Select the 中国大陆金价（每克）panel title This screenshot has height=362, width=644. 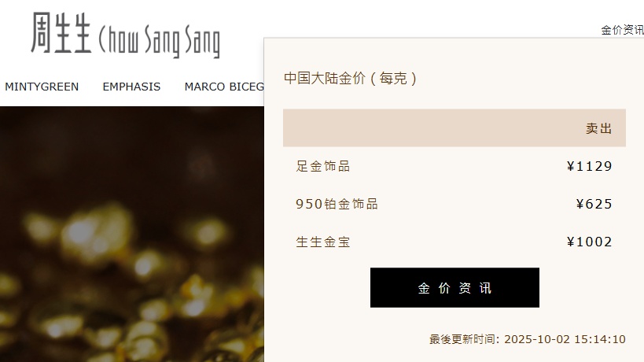[350, 78]
